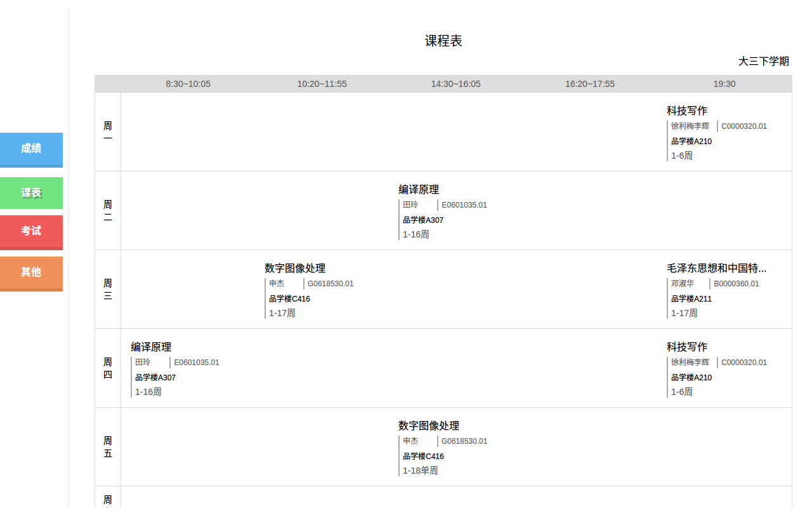Click the 19:30 time column header
Viewport: 812px width, 508px height.
[724, 84]
